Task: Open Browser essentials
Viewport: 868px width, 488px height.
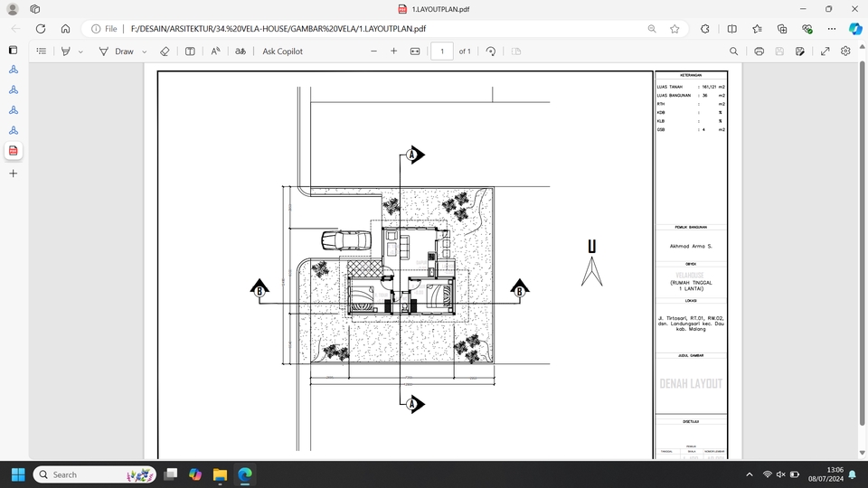Action: 807,29
